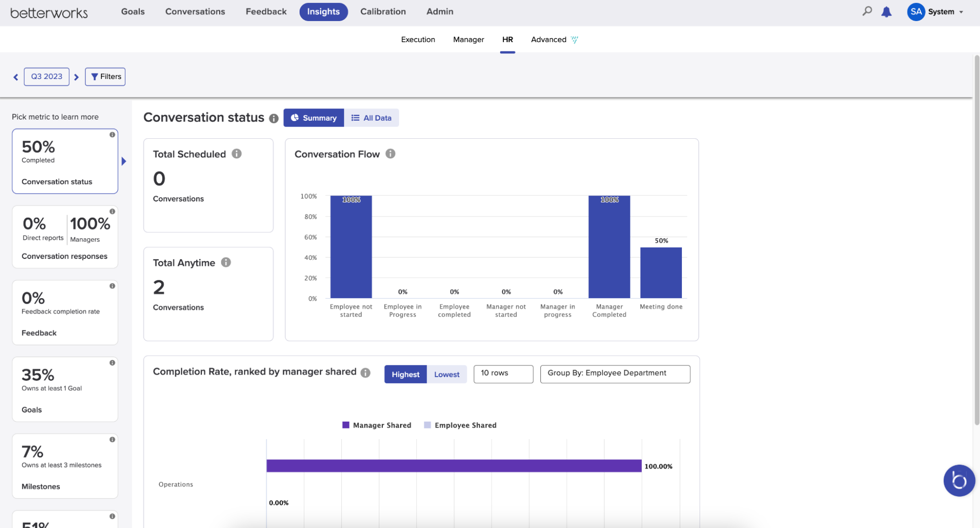Screen dimensions: 980x528
Task: Toggle completion rate ranking to Lowest
Action: click(x=446, y=374)
